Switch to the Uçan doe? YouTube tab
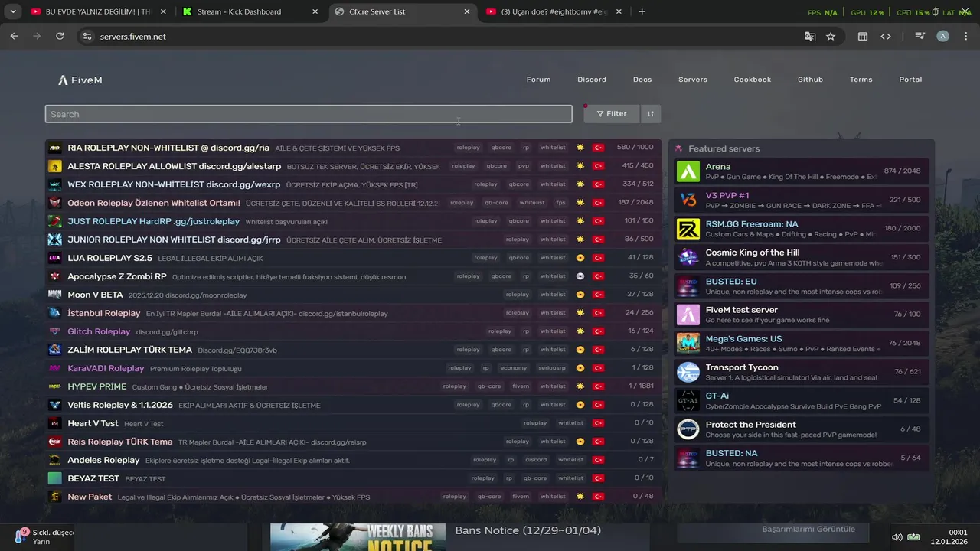980x551 pixels. [554, 11]
